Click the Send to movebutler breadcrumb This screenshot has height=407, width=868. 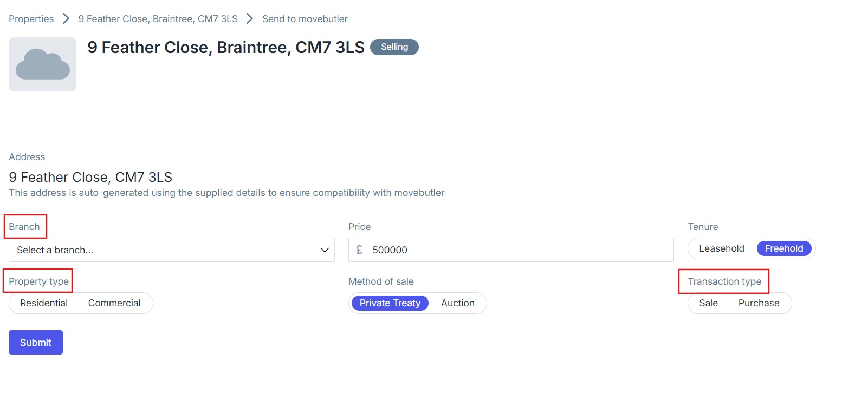(305, 19)
